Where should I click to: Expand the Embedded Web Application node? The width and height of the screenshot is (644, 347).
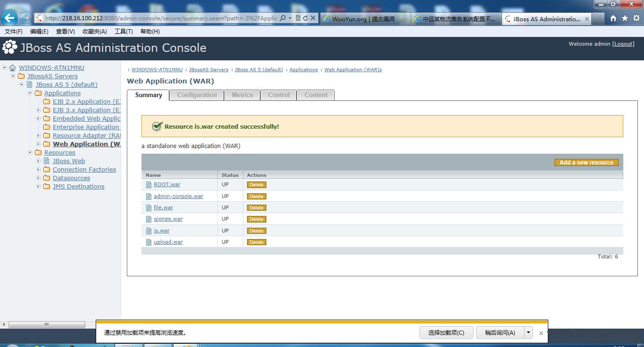pos(39,119)
